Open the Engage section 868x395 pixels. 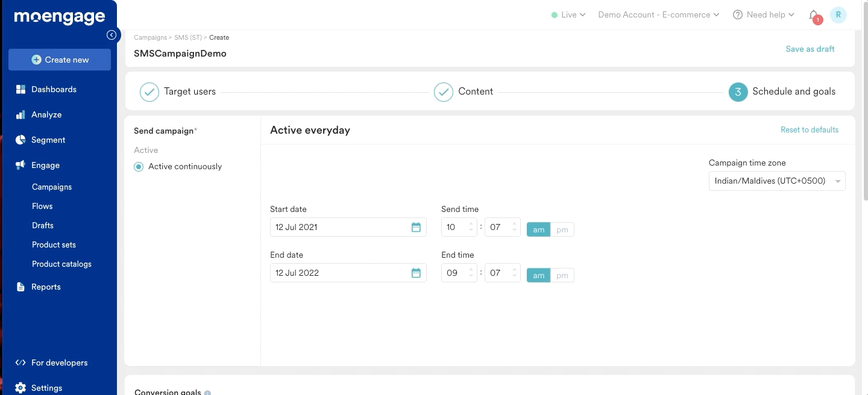(x=45, y=165)
